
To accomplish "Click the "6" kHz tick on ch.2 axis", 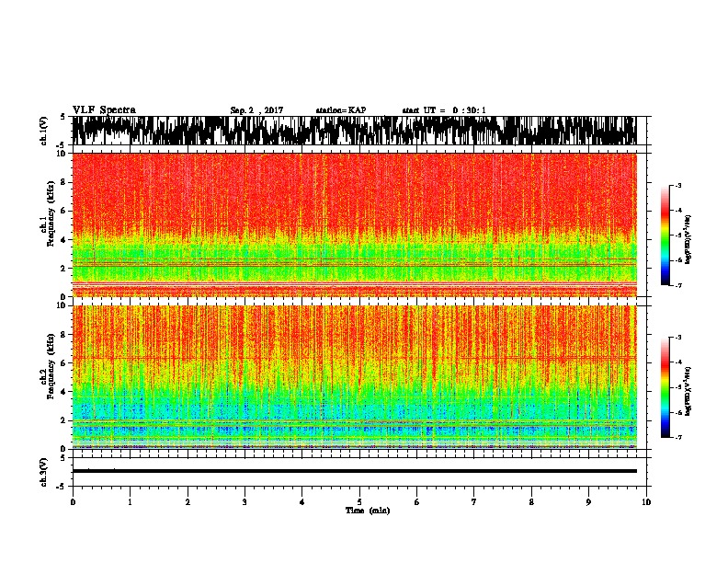I will pyautogui.click(x=63, y=363).
